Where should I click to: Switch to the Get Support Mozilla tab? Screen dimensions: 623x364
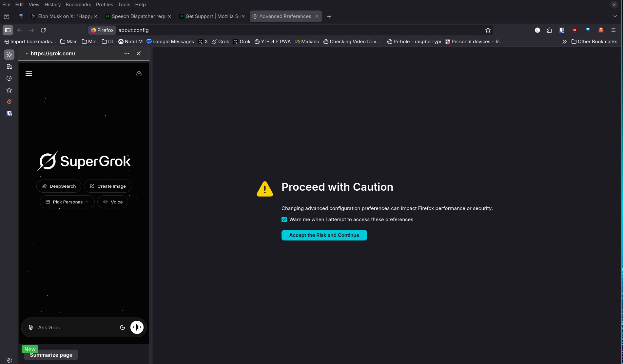point(212,16)
